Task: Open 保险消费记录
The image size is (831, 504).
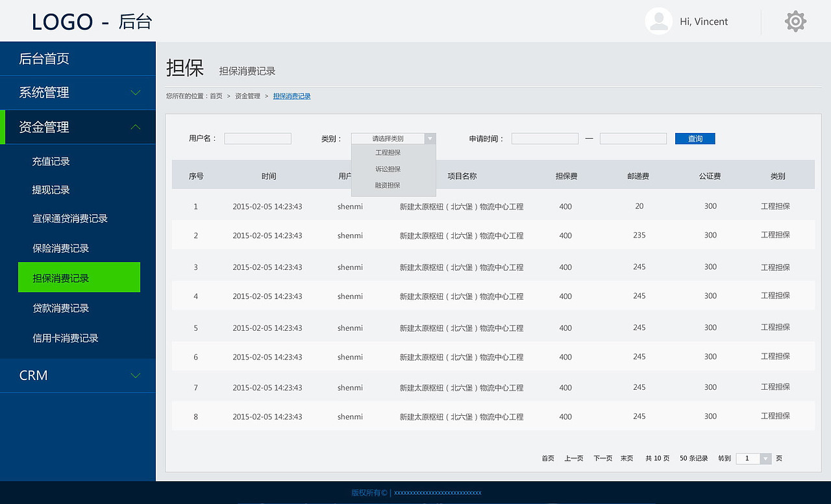Action: 60,248
